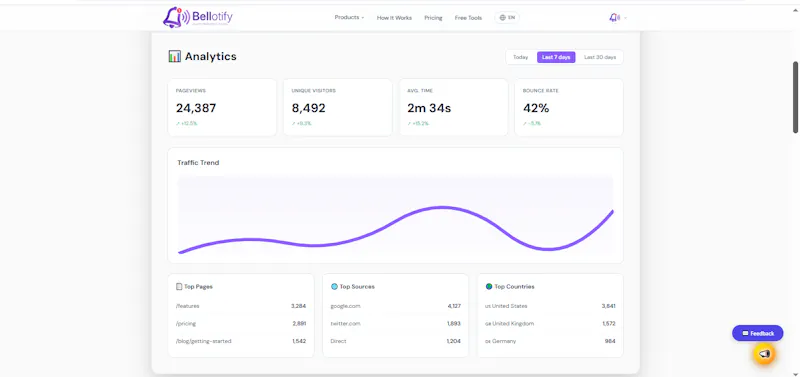Screen dimensions: 800x377
Task: Click the Top Countries earth icon
Action: (x=489, y=287)
